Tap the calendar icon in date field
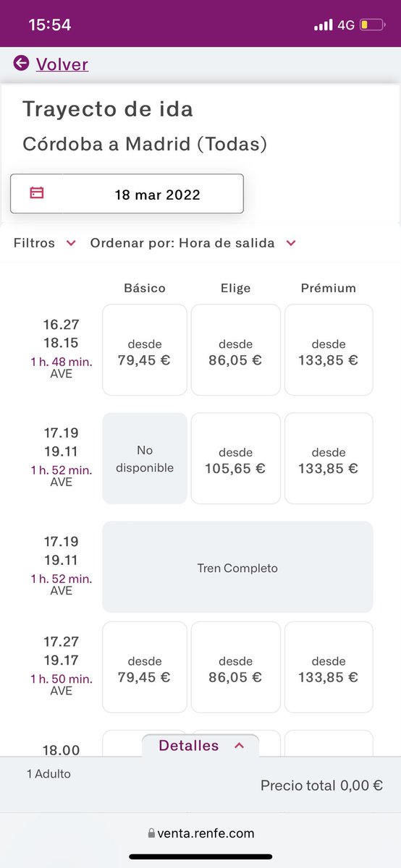This screenshot has width=401, height=868. (x=36, y=193)
